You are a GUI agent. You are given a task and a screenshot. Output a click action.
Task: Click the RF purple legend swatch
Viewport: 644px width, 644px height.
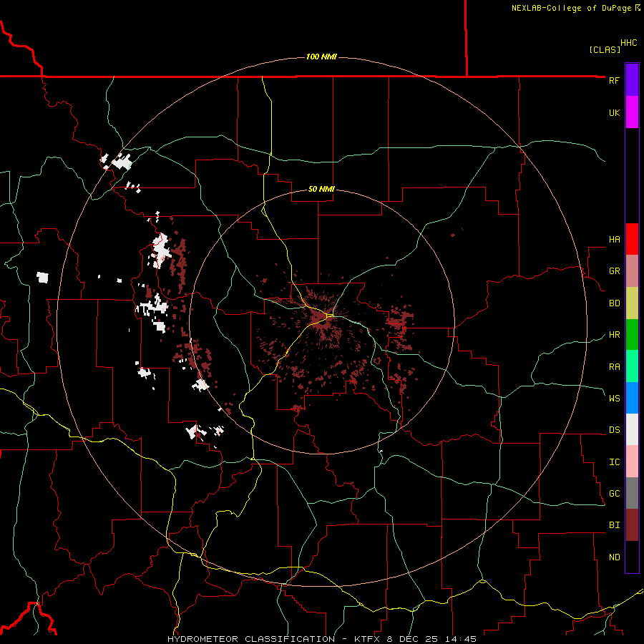632,80
